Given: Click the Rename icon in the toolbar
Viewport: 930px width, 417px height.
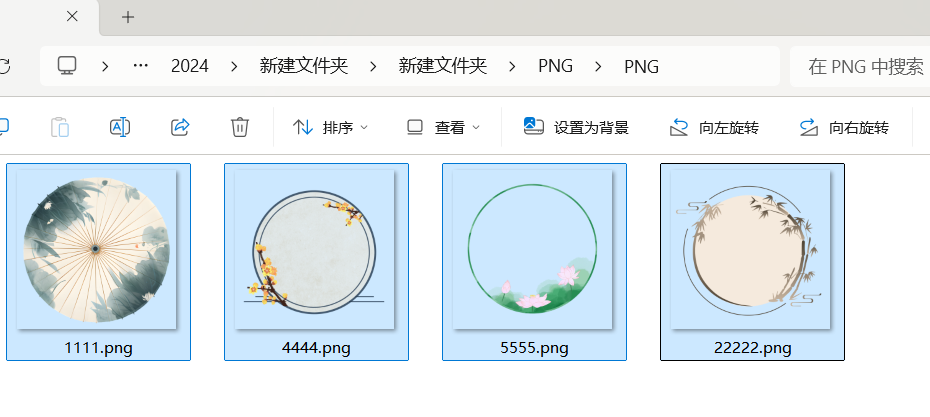Looking at the screenshot, I should pos(120,127).
